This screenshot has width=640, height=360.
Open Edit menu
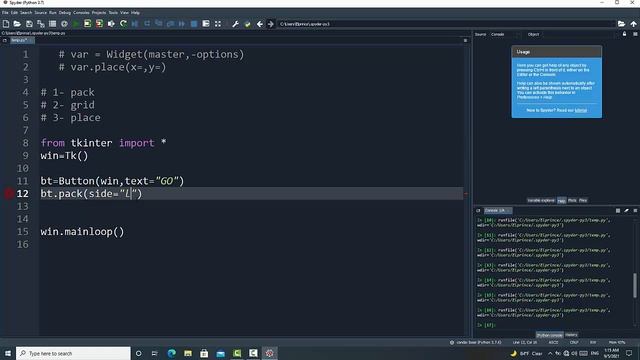tap(14, 13)
